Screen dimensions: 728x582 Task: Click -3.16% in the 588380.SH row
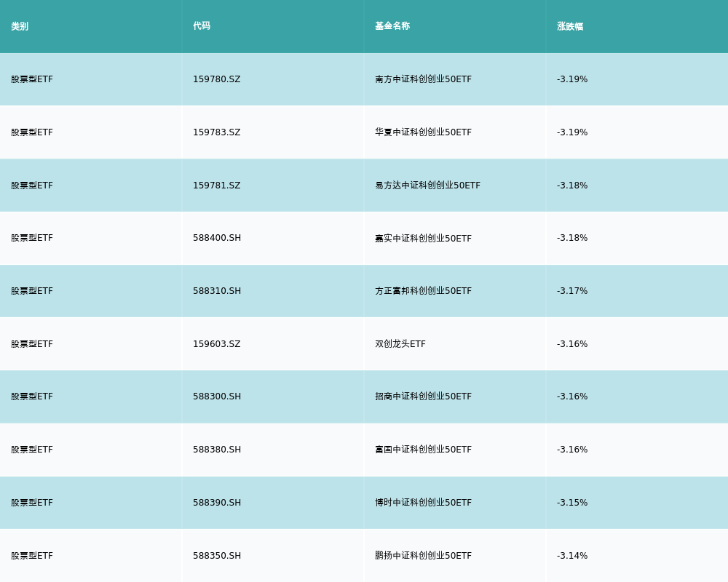(x=572, y=450)
